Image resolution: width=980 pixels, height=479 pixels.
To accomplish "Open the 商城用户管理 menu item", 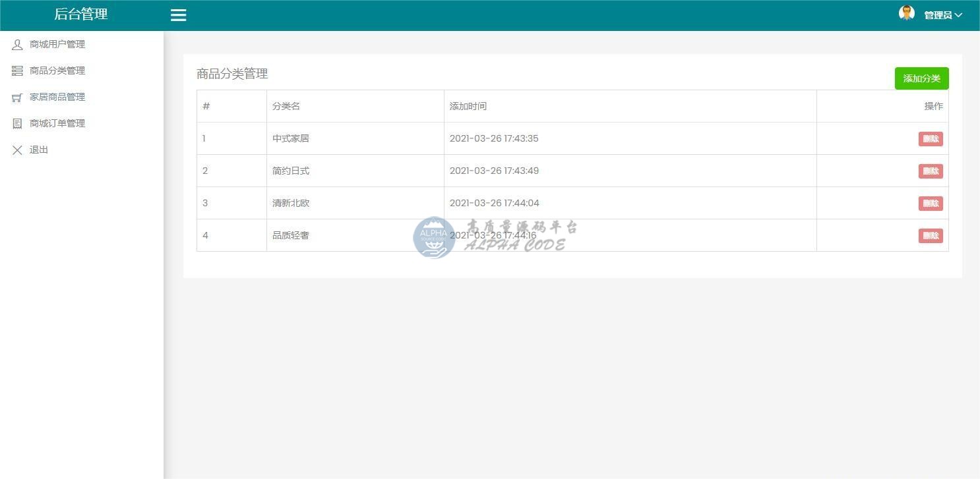I will pos(57,44).
